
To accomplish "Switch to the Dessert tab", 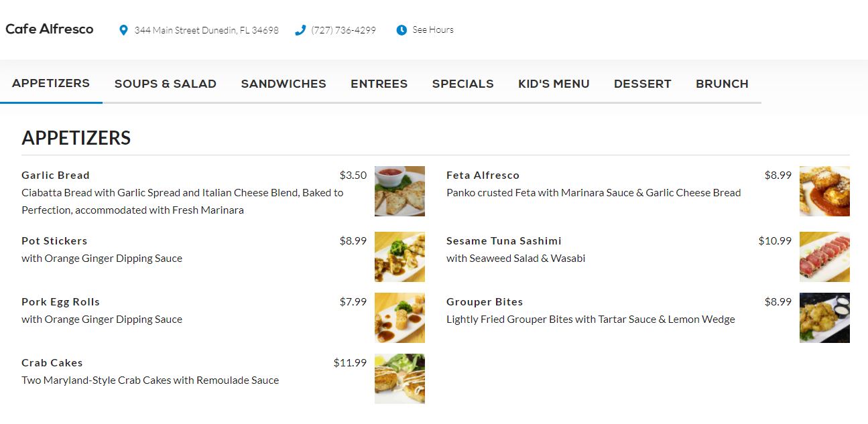I will coord(643,84).
